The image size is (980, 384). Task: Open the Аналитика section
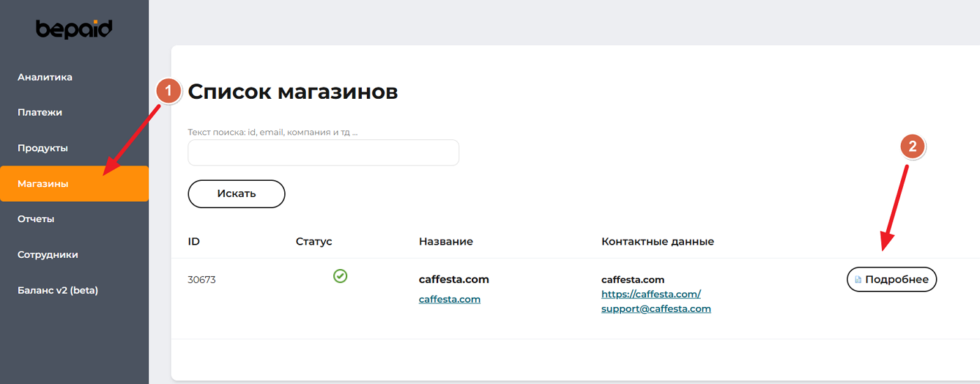coord(45,77)
